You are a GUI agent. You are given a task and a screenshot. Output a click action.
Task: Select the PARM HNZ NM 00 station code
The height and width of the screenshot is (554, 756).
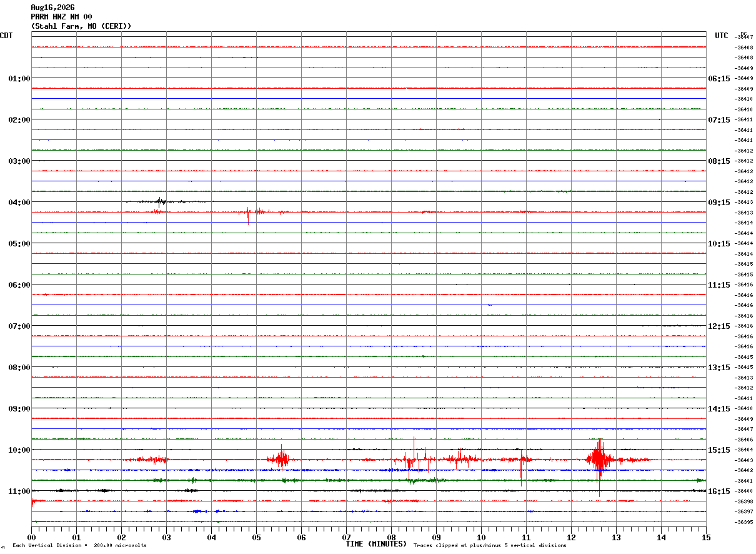coord(61,17)
